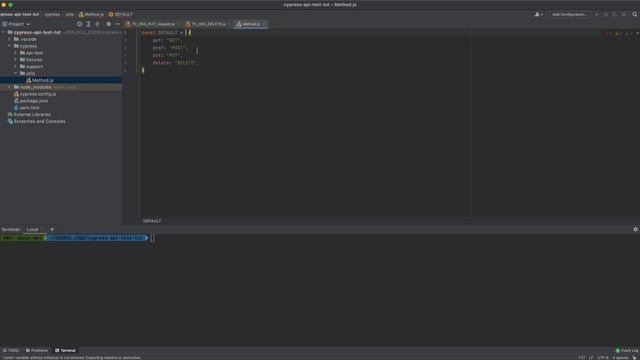Viewport: 640px width, 360px height.
Task: Click Add Configuration button
Action: coord(569,14)
